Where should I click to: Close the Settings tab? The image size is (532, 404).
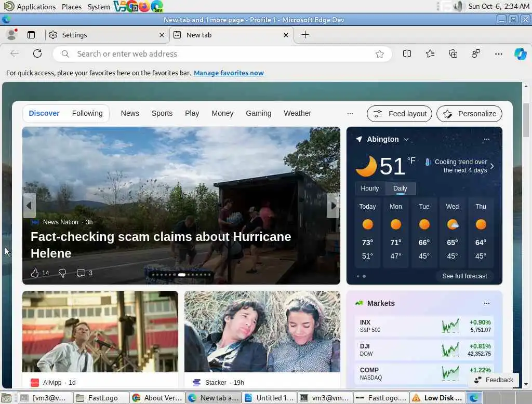coord(162,35)
